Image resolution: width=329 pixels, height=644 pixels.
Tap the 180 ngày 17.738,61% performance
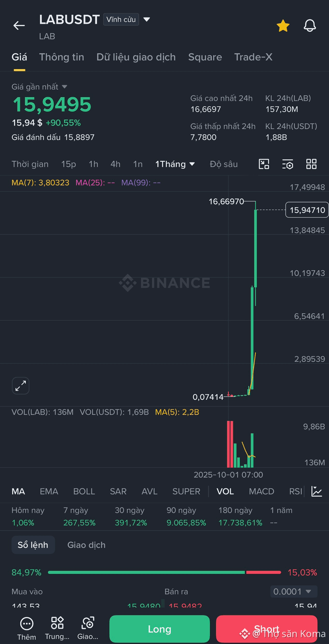[240, 516]
